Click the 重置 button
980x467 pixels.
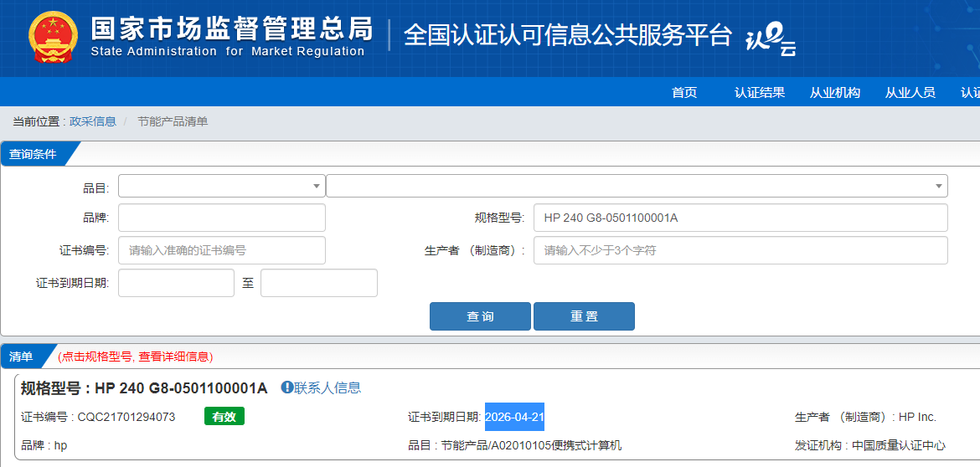coord(584,316)
